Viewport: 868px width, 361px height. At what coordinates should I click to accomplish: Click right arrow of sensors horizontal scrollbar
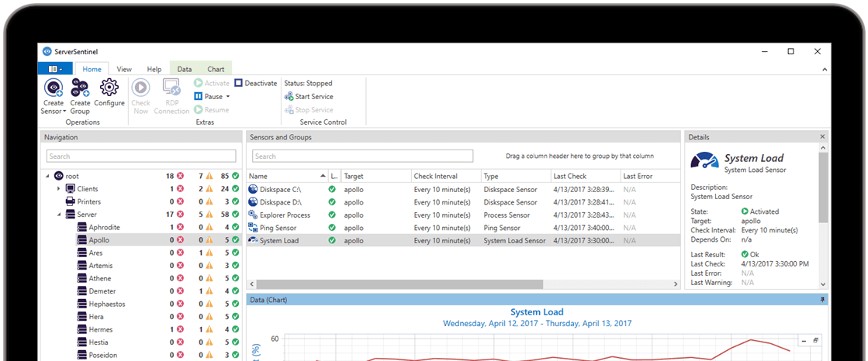click(x=676, y=284)
